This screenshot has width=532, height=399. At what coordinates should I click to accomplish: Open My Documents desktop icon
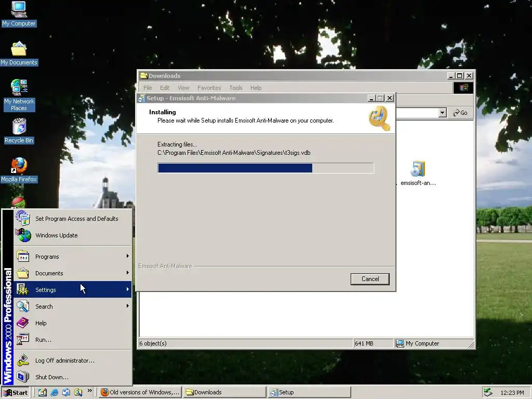point(19,54)
